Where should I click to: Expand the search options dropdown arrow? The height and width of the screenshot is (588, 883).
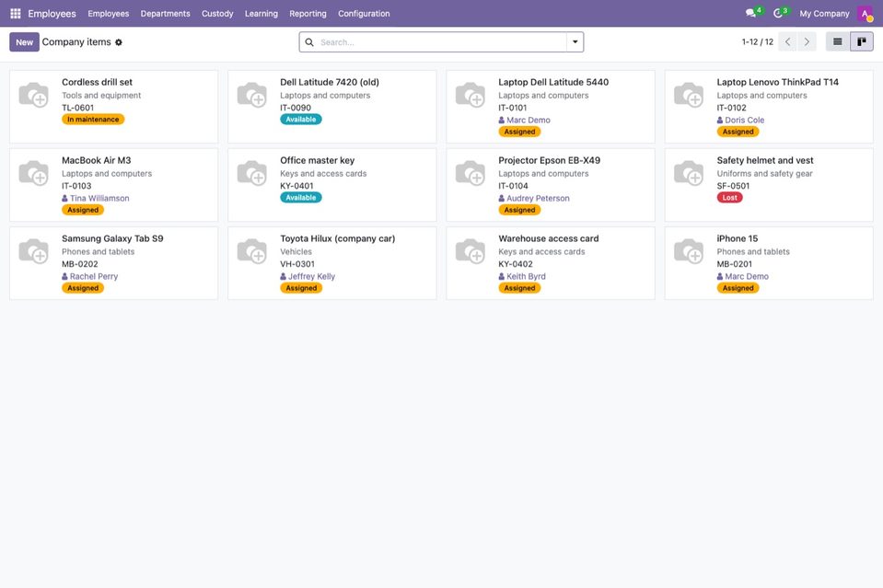click(575, 42)
